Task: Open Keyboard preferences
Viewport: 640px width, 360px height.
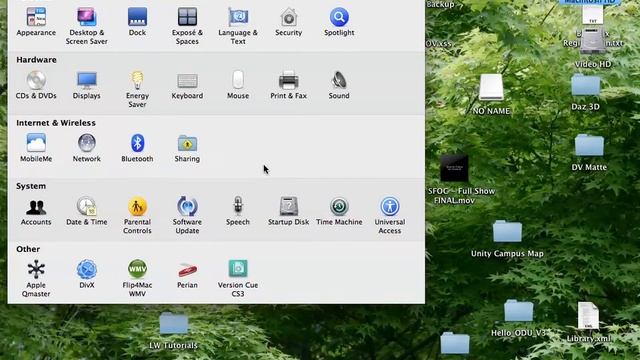Action: click(187, 80)
